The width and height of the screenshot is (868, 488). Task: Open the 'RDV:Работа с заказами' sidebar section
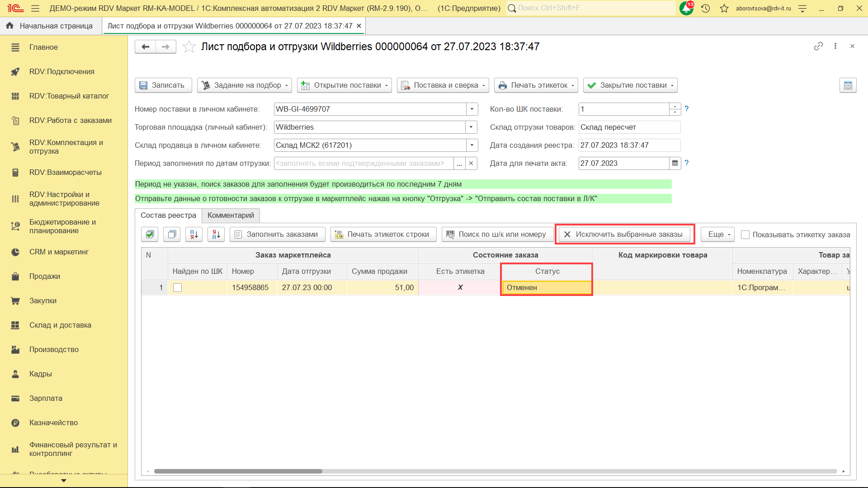coord(70,120)
